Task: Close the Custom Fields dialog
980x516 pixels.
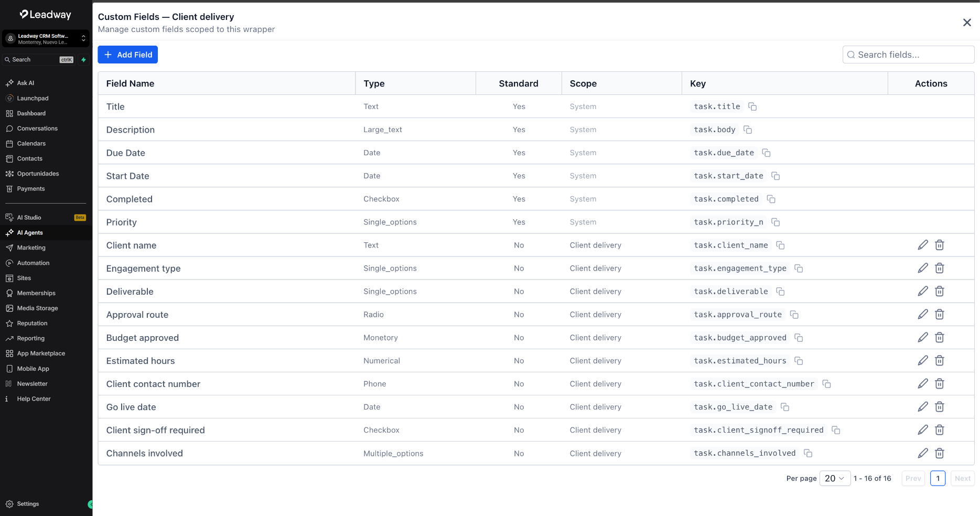Action: [967, 23]
